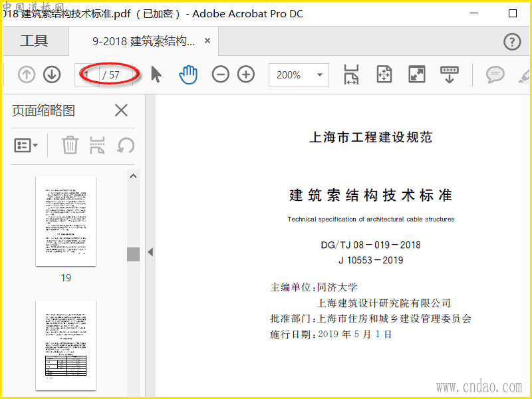Select the arrow selection tool
532x399 pixels.
(156, 74)
